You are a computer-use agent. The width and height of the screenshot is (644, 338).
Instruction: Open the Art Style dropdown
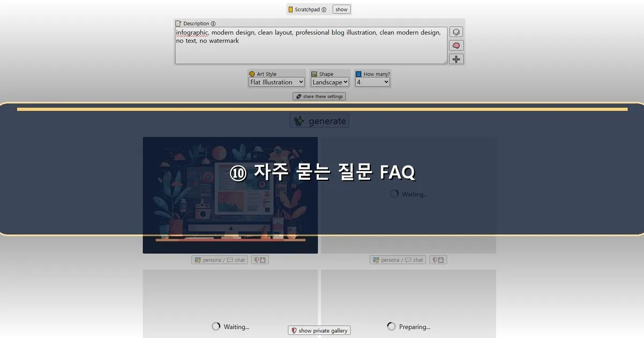[x=276, y=82]
